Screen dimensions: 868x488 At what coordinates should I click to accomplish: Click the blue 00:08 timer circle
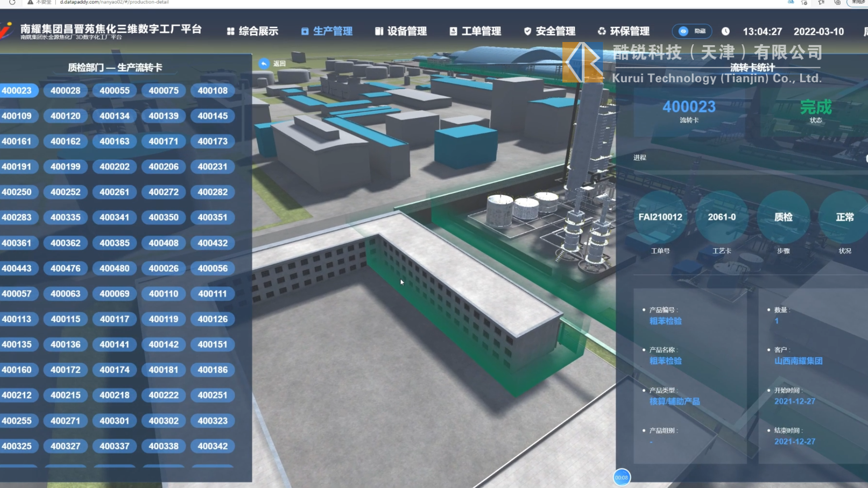(x=622, y=477)
